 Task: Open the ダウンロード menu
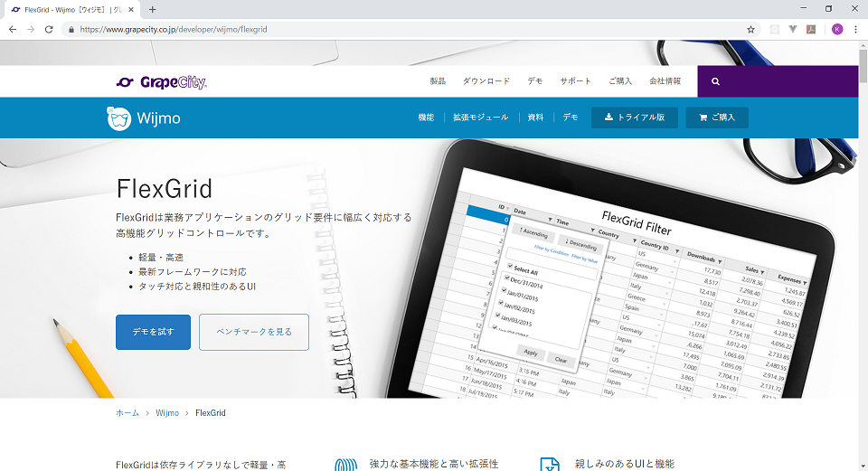click(486, 81)
